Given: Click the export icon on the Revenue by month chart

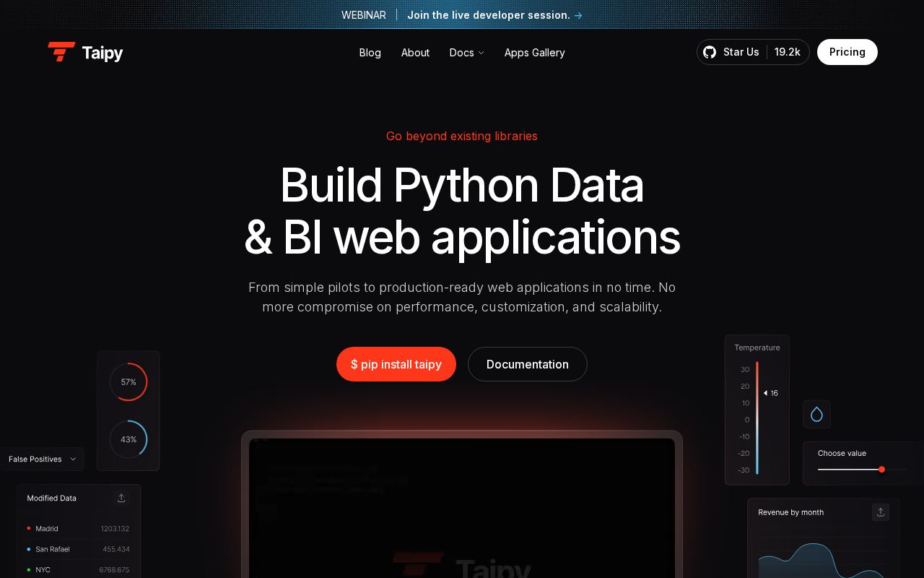Looking at the screenshot, I should tap(881, 512).
